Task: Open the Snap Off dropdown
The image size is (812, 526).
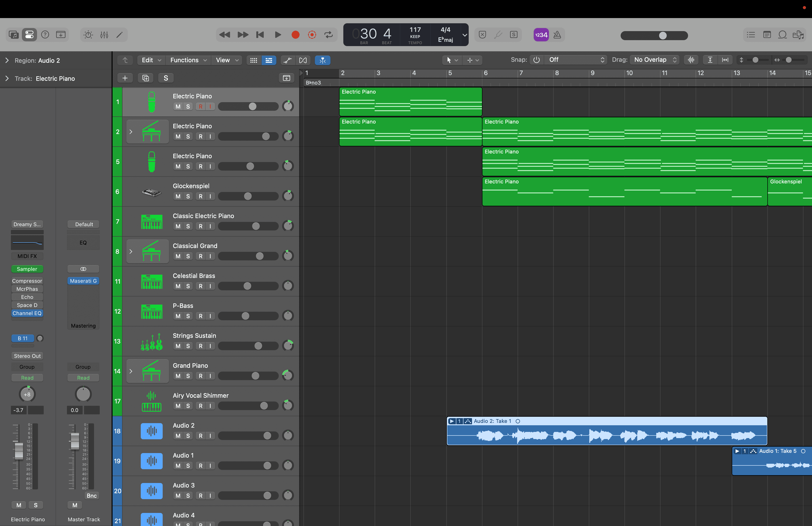Action: click(x=575, y=60)
